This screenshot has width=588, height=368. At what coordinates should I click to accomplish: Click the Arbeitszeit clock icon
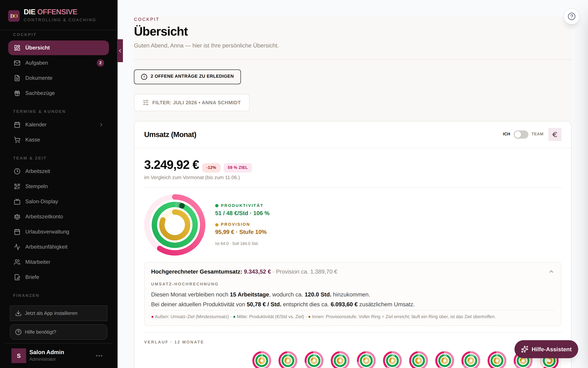(x=17, y=171)
